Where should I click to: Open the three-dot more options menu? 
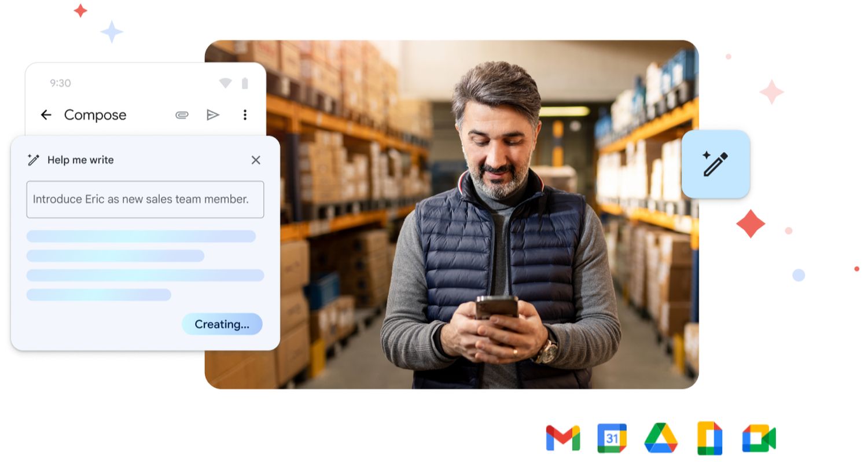tap(245, 115)
